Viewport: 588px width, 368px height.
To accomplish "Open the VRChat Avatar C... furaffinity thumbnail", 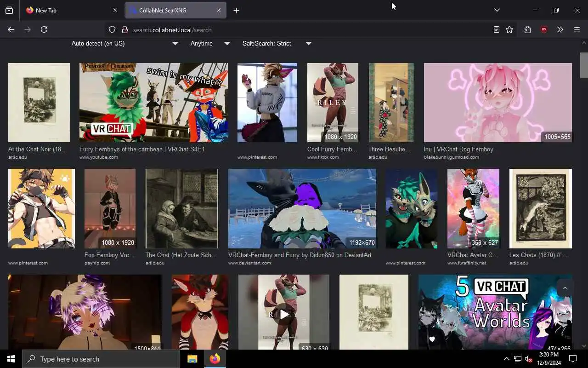I will click(473, 208).
